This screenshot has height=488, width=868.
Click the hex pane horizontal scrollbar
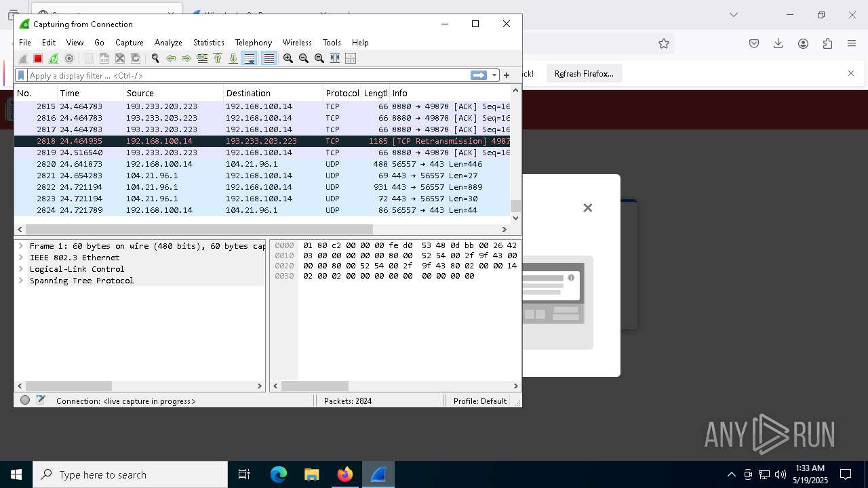[315, 386]
